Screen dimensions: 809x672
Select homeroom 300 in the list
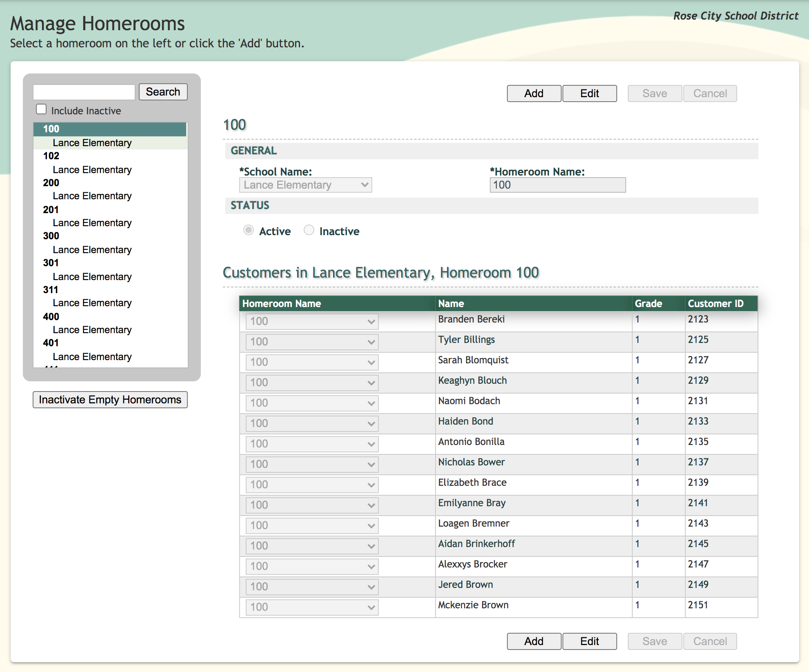(x=51, y=236)
